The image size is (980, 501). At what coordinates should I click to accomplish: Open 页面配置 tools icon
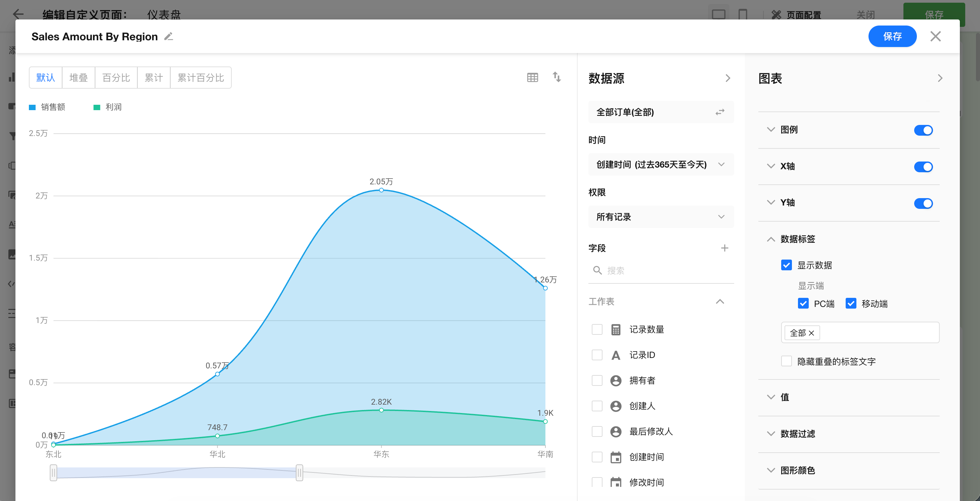pos(776,15)
